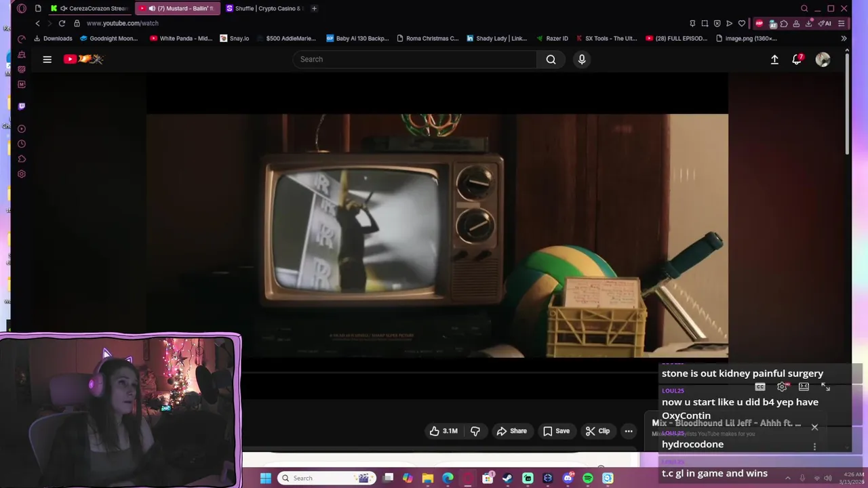Screen dimensions: 868x488
Task: Open the Windows Start menu
Action: click(266, 479)
